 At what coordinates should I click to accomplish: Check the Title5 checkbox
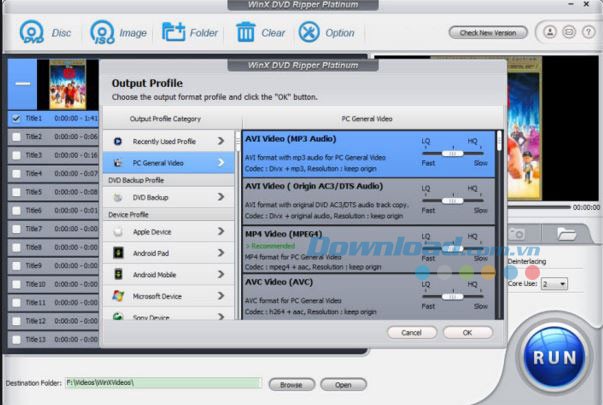15,192
